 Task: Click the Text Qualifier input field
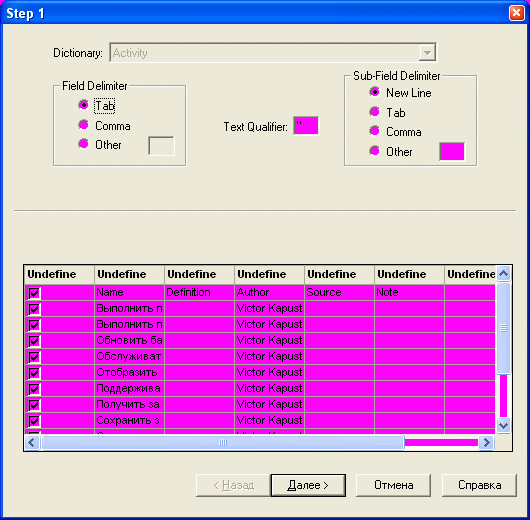pos(306,126)
